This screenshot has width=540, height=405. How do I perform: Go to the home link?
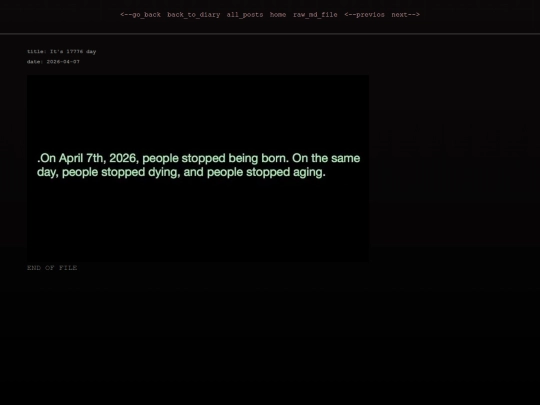click(278, 15)
